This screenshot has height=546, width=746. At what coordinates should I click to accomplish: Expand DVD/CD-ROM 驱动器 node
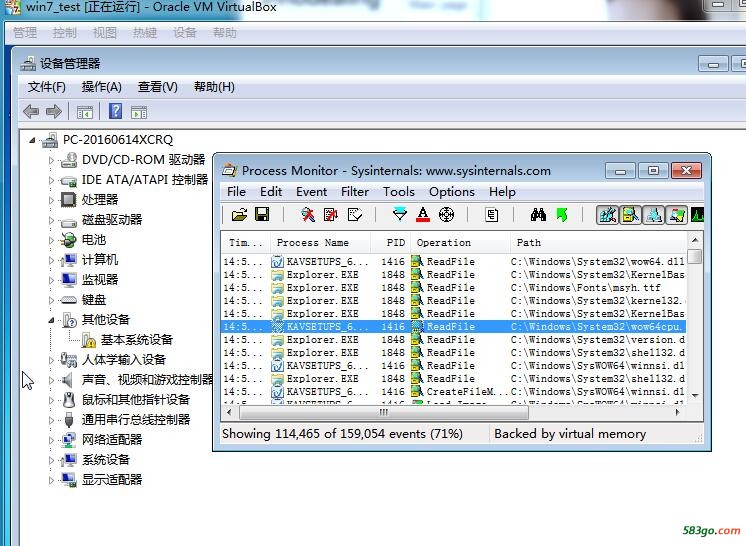[x=51, y=160]
